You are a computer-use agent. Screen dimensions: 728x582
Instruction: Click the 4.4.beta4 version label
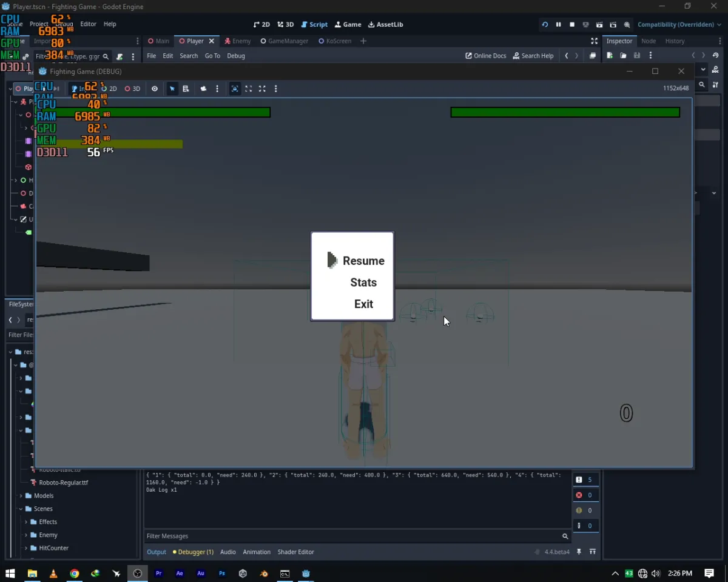[557, 552]
